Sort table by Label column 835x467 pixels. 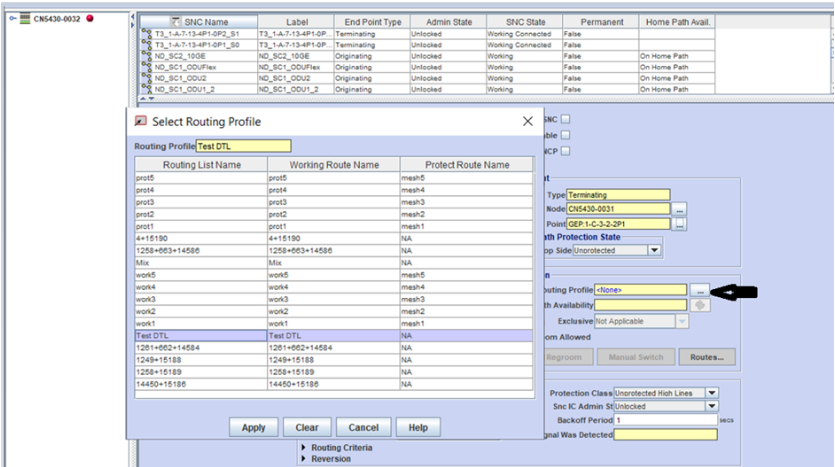[296, 22]
